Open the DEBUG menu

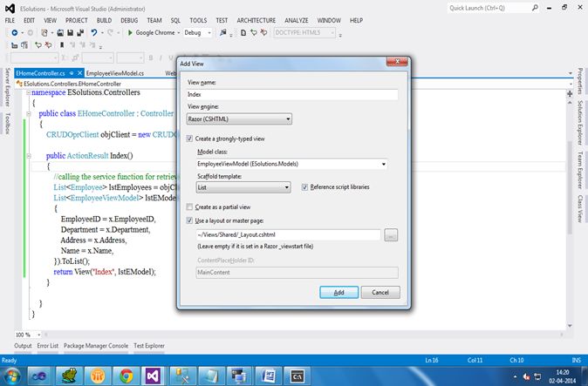point(129,21)
